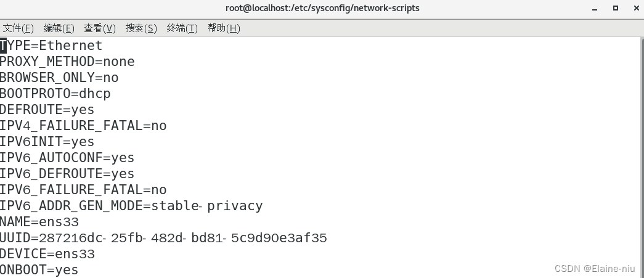
Task: Click the ONBOOT=yes line
Action: [x=39, y=270]
